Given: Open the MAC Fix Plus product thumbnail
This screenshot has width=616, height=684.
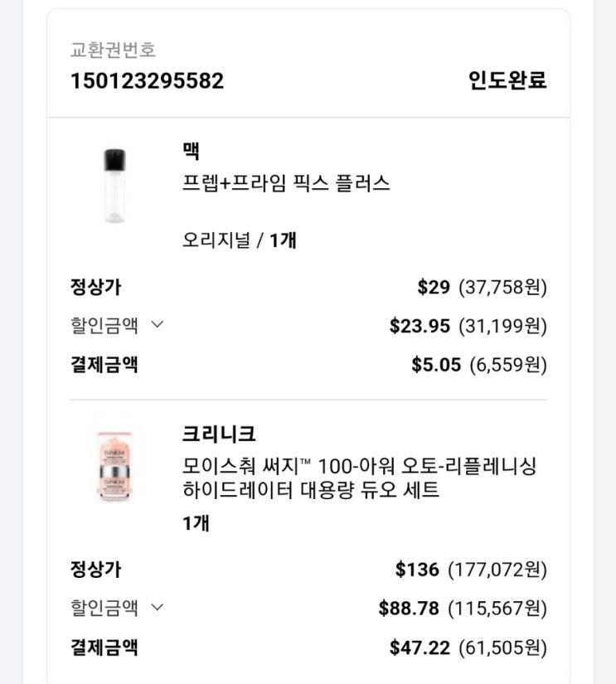Looking at the screenshot, I should (114, 186).
